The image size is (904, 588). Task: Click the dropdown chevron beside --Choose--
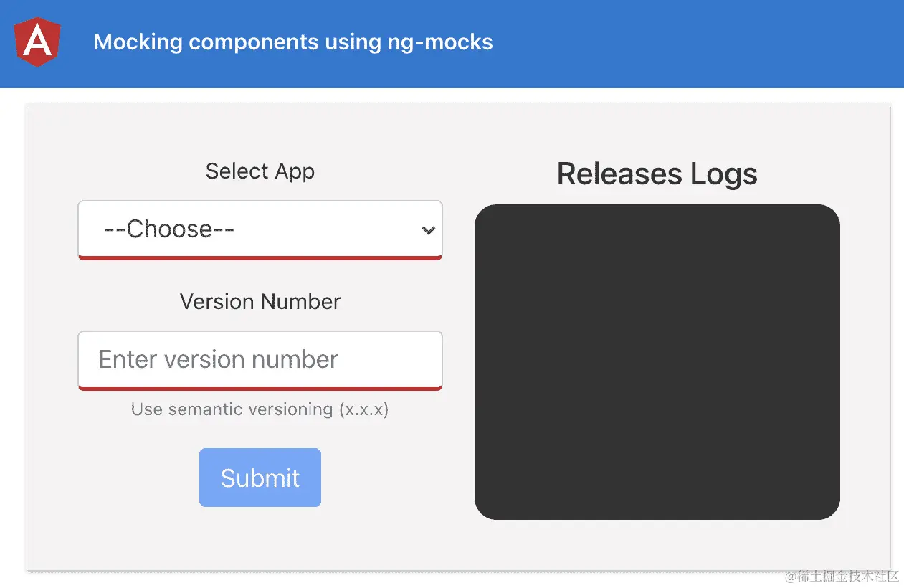(428, 230)
